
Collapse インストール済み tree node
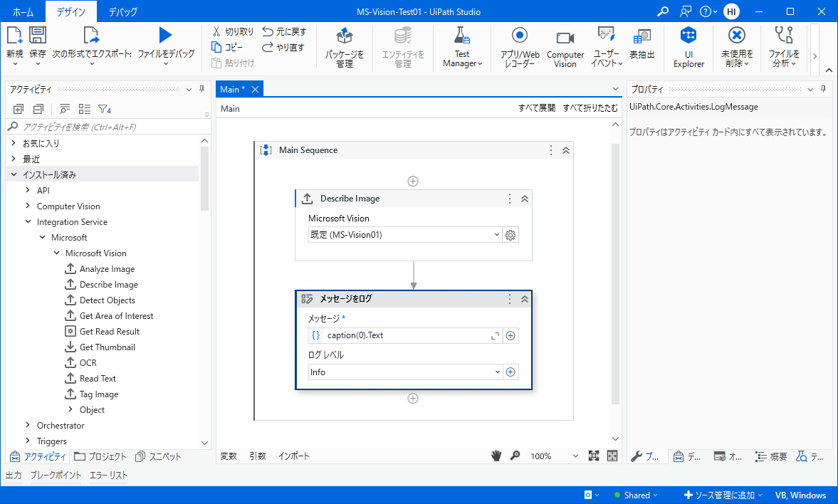point(14,174)
